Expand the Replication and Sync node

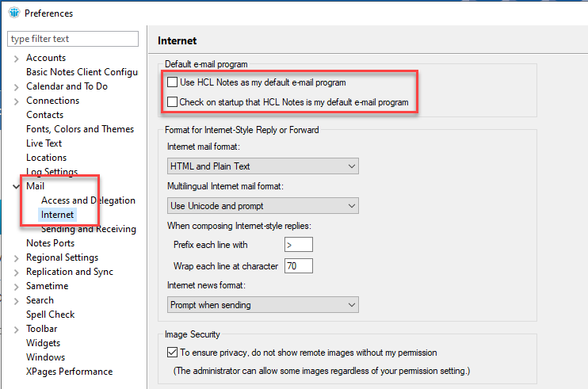tap(16, 273)
